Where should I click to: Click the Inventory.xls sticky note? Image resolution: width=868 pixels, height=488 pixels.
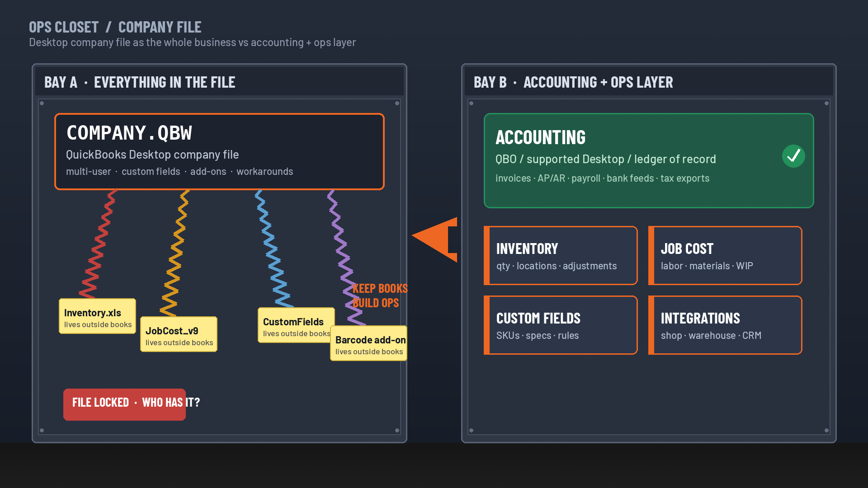point(97,316)
